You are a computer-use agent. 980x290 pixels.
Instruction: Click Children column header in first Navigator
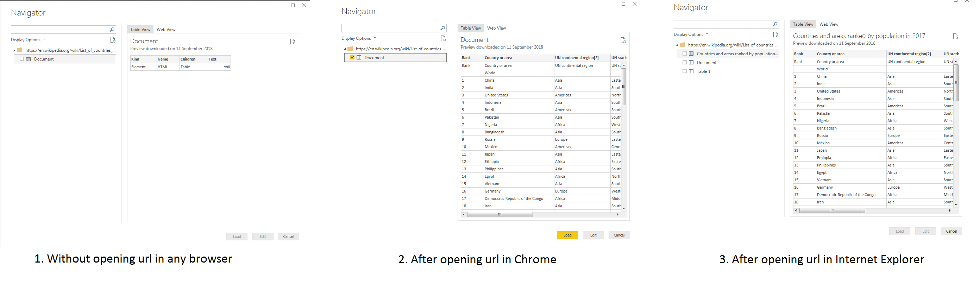pos(194,59)
